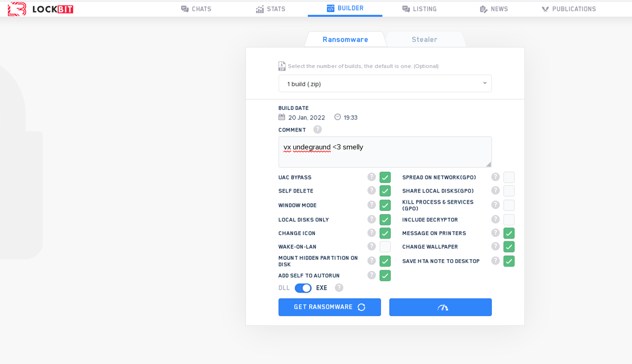Open the STATS section

pos(271,9)
